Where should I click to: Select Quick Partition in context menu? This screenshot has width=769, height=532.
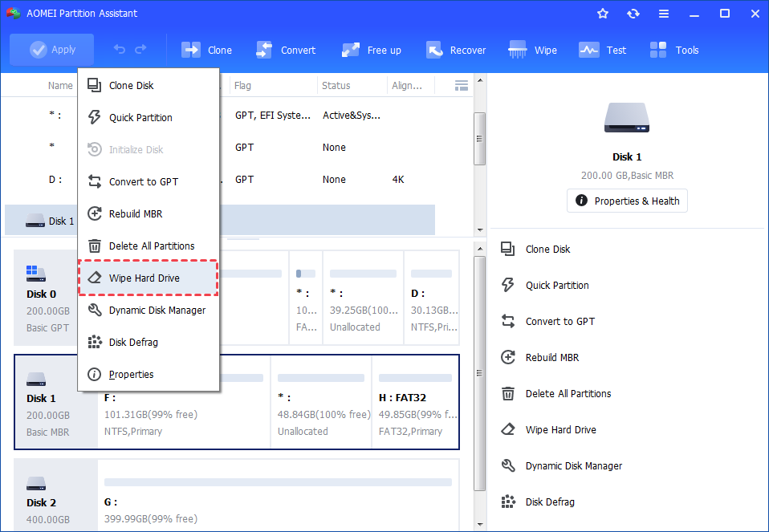tap(149, 118)
